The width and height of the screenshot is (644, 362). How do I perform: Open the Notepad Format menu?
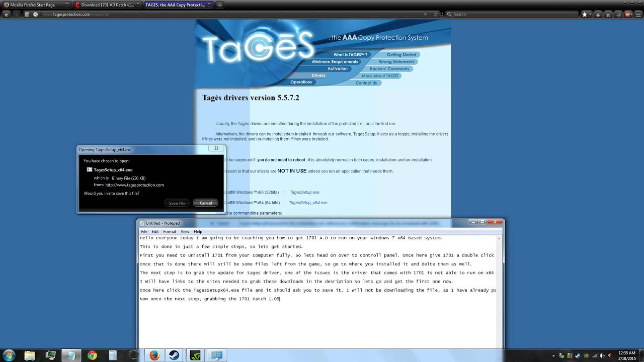click(x=170, y=232)
